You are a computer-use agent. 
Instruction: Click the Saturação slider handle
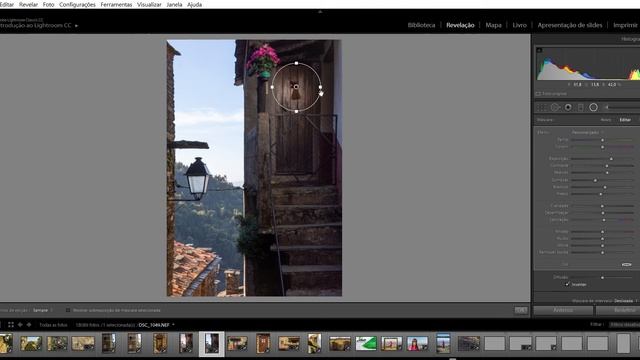604,220
